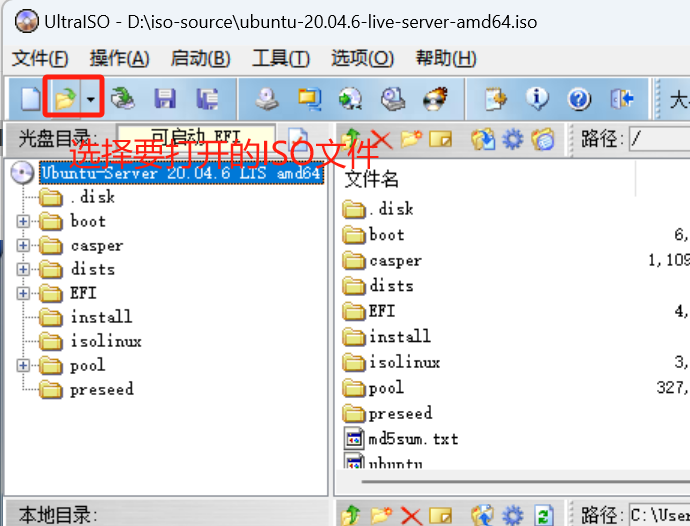Expand the dists folder in the tree

[23, 269]
